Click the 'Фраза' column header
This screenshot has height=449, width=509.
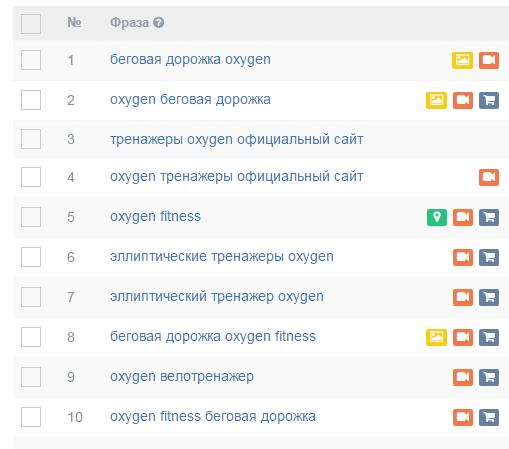pos(129,23)
